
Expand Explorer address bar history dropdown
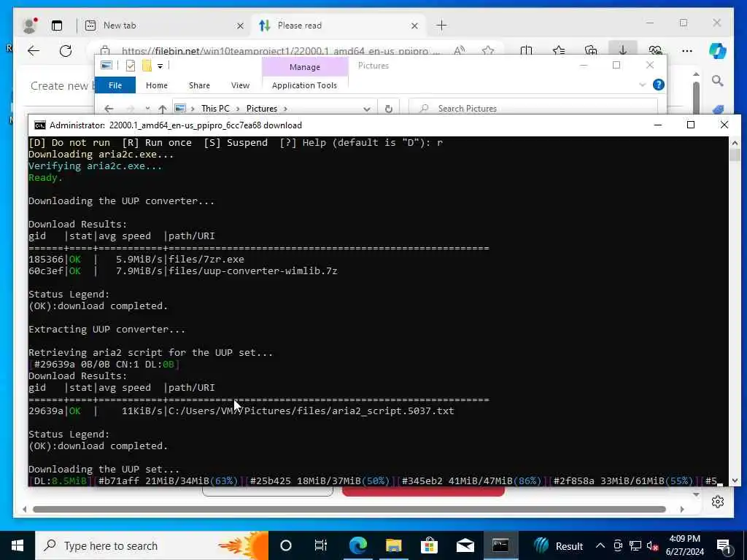[x=366, y=109]
